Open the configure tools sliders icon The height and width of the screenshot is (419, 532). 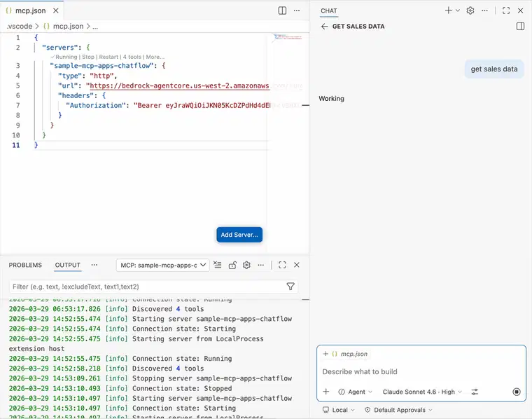(x=475, y=392)
